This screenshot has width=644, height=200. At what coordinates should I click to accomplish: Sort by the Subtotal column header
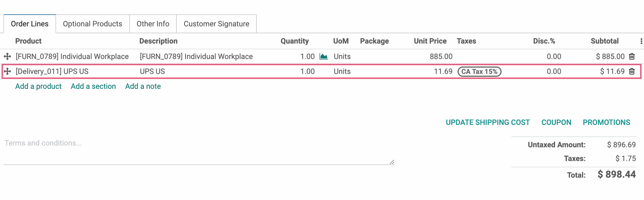pyautogui.click(x=605, y=41)
